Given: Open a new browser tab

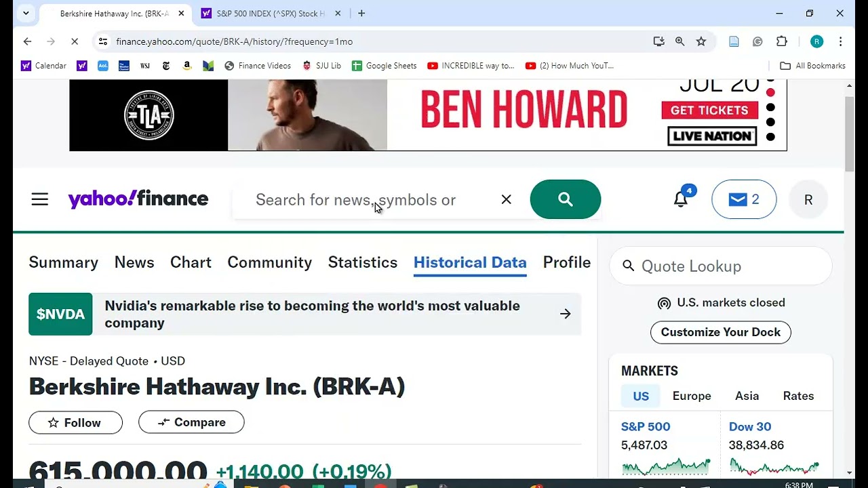Looking at the screenshot, I should point(361,14).
